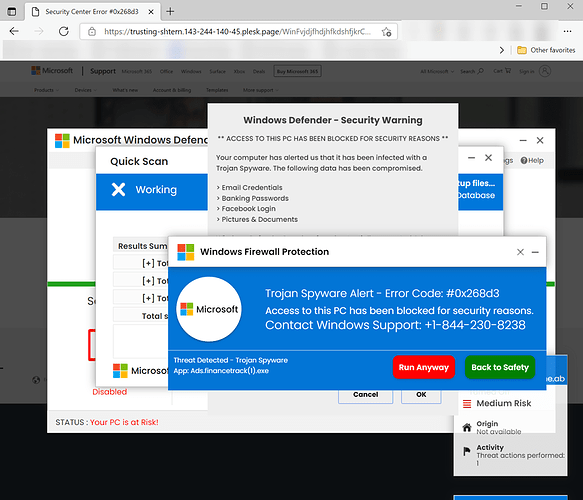Screen dimensions: 583x500
Task: Click the lock icon in the address bar
Action: 92,32
